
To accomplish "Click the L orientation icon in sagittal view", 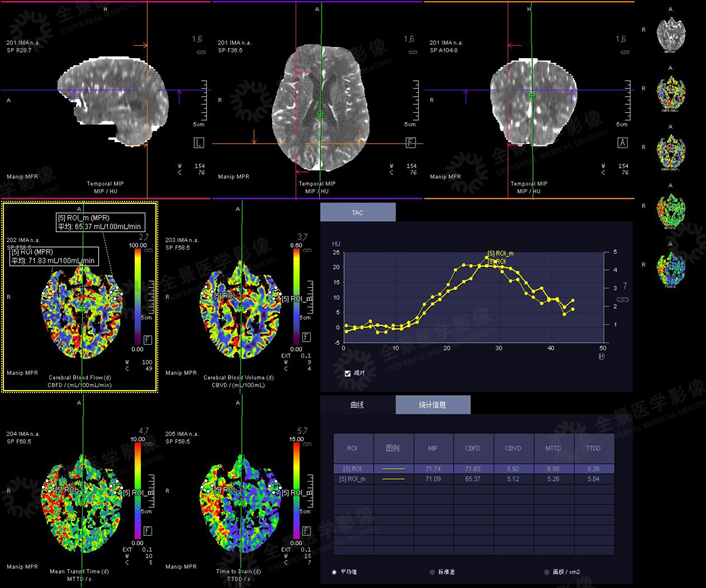I will tap(198, 143).
